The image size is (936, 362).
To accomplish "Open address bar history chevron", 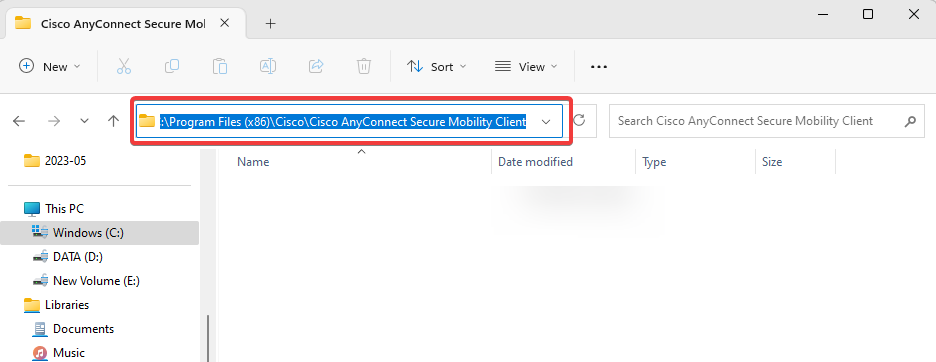I will [x=546, y=121].
